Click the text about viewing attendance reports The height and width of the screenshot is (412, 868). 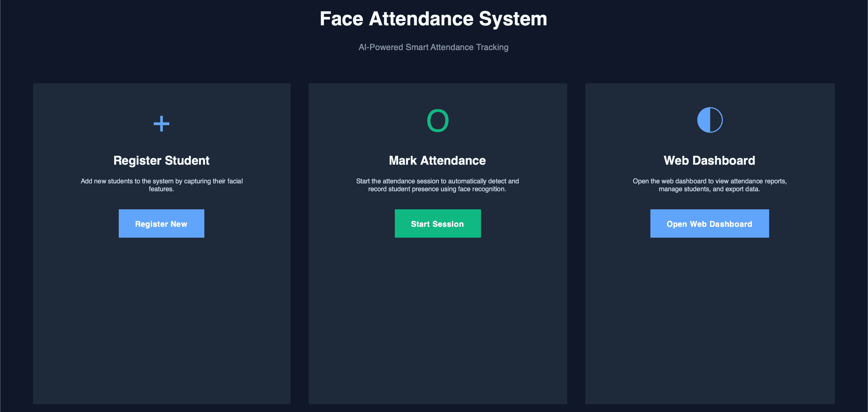(x=709, y=185)
